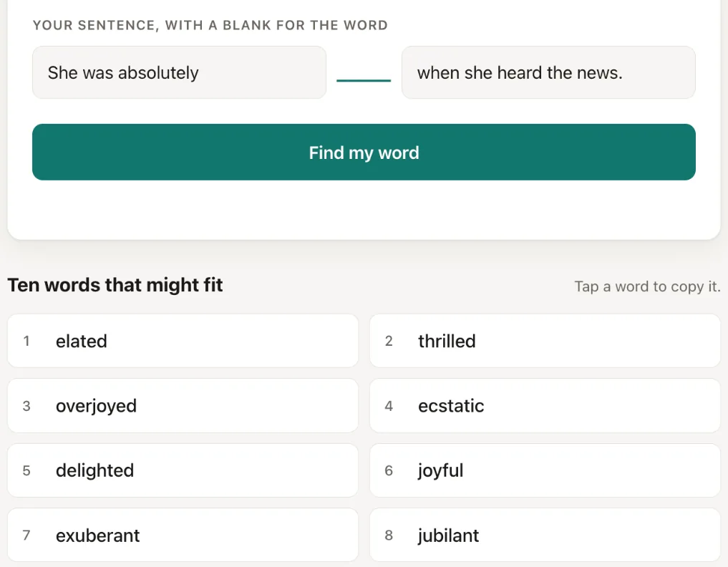
Task: Click the 'Tap a word to copy it.' hint
Action: tap(648, 286)
